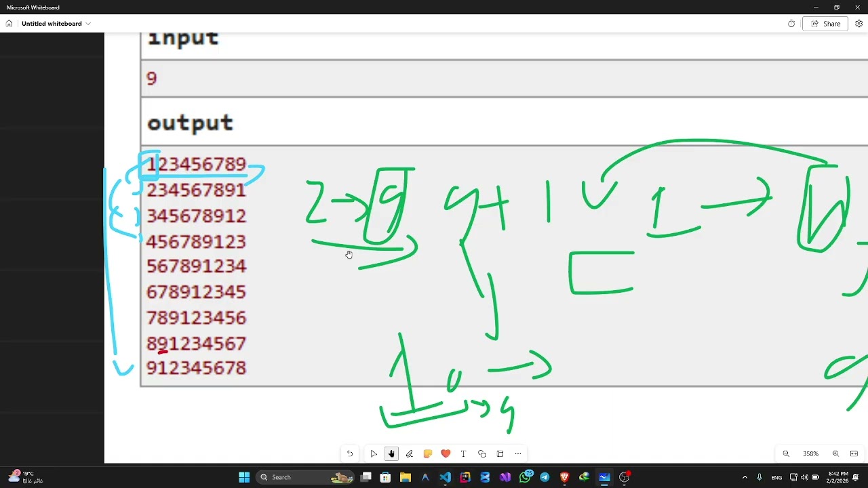
Task: Zoom out of the canvas
Action: [786, 453]
